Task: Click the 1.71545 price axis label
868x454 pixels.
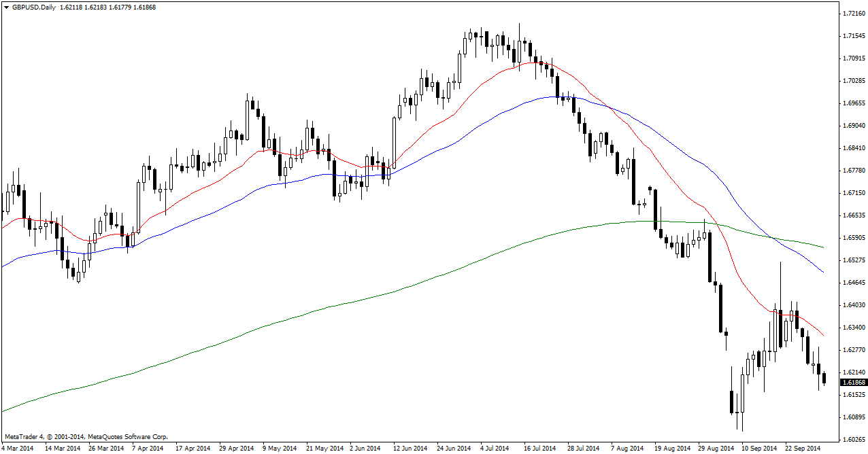Action: [x=853, y=35]
